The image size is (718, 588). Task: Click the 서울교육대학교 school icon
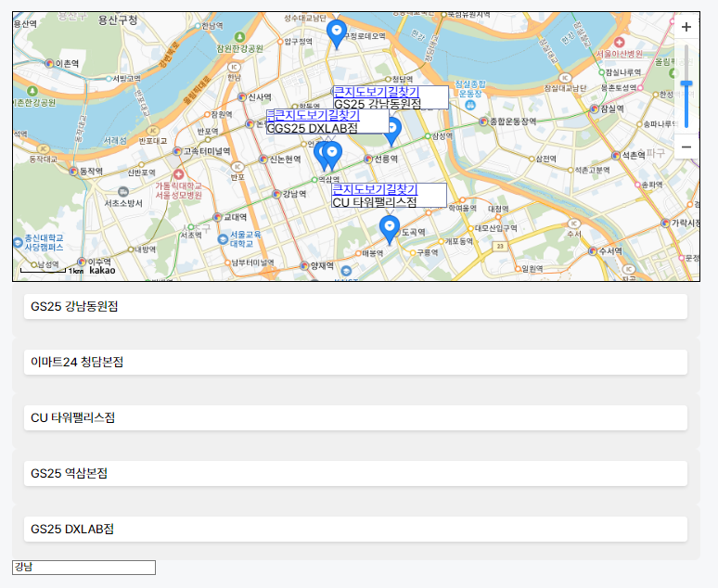[223, 239]
